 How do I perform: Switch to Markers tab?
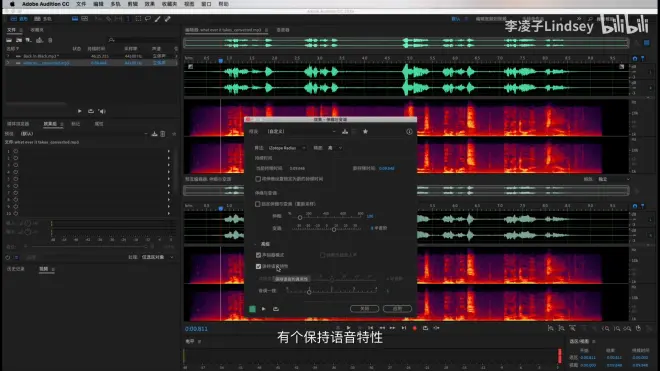tap(75, 124)
